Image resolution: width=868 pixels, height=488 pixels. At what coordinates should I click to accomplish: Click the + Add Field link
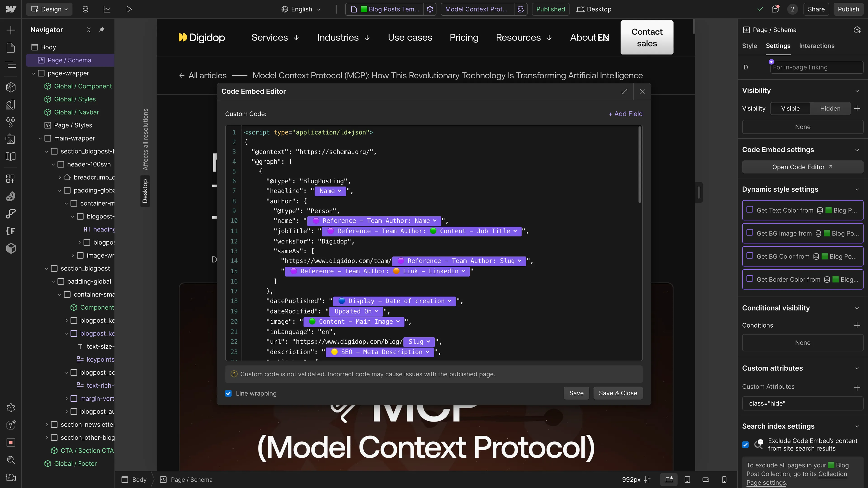[625, 114]
